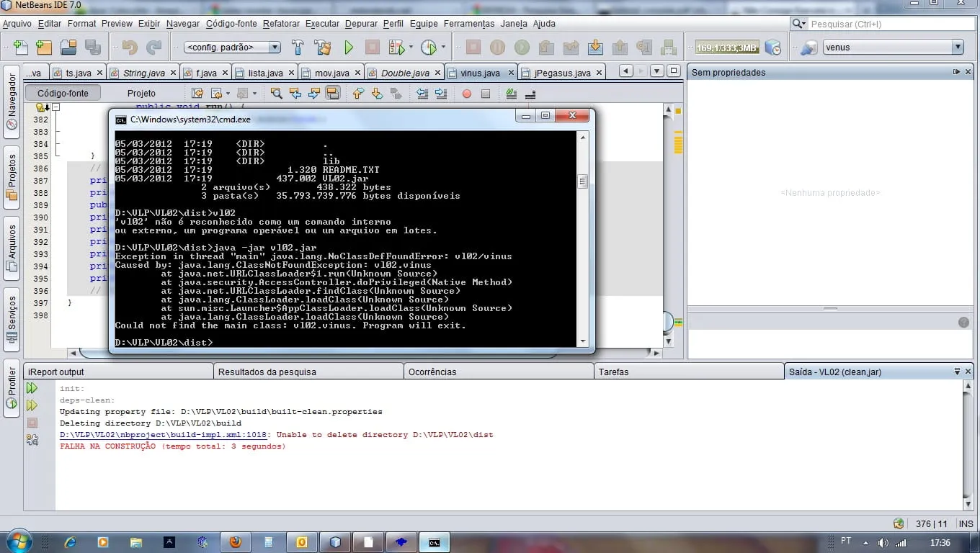Open the Executar menu
Screen dimensions: 980x553
tap(322, 24)
